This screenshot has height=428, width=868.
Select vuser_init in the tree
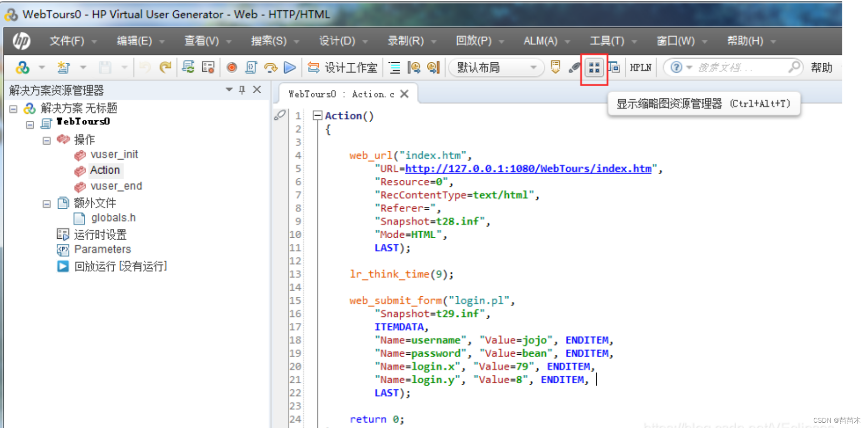(x=114, y=155)
